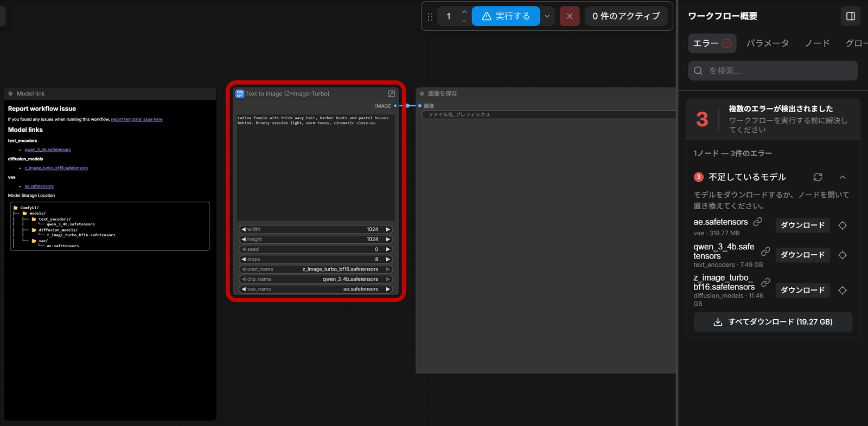Collapse the 不足しているモデル section

843,177
